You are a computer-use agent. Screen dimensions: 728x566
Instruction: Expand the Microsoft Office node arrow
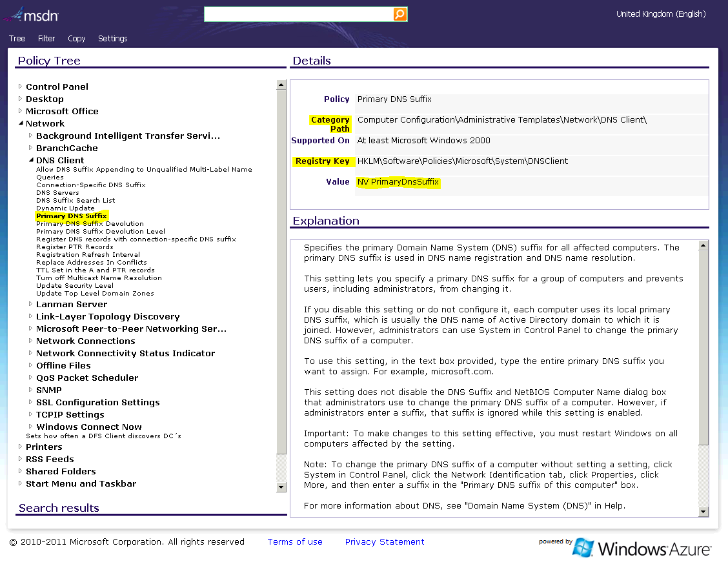[x=20, y=110]
